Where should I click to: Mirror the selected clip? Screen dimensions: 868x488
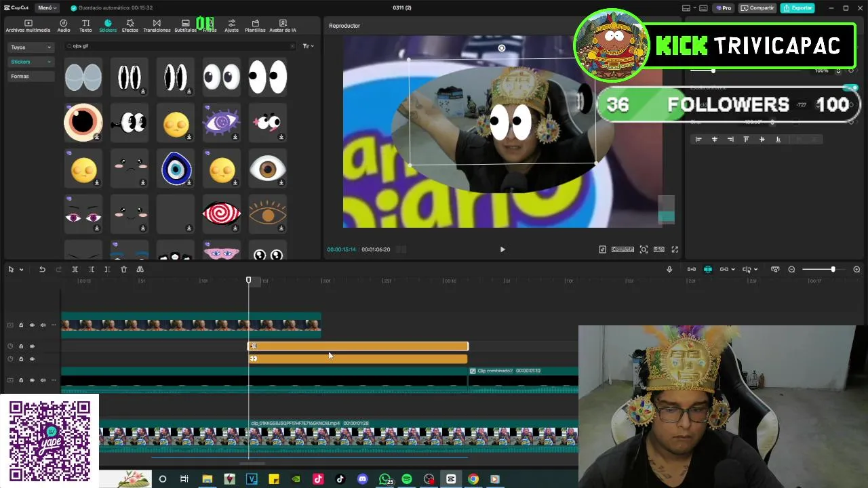point(140,269)
